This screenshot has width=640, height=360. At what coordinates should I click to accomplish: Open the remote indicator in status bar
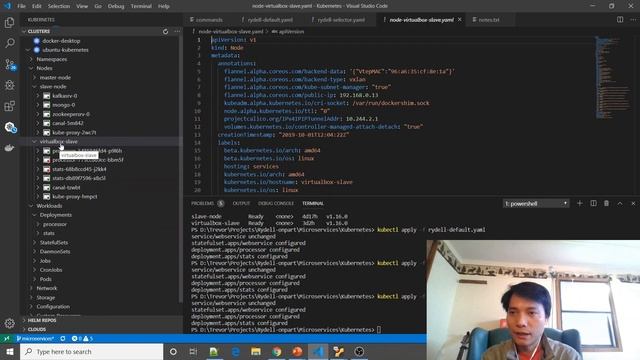pyautogui.click(x=7, y=338)
